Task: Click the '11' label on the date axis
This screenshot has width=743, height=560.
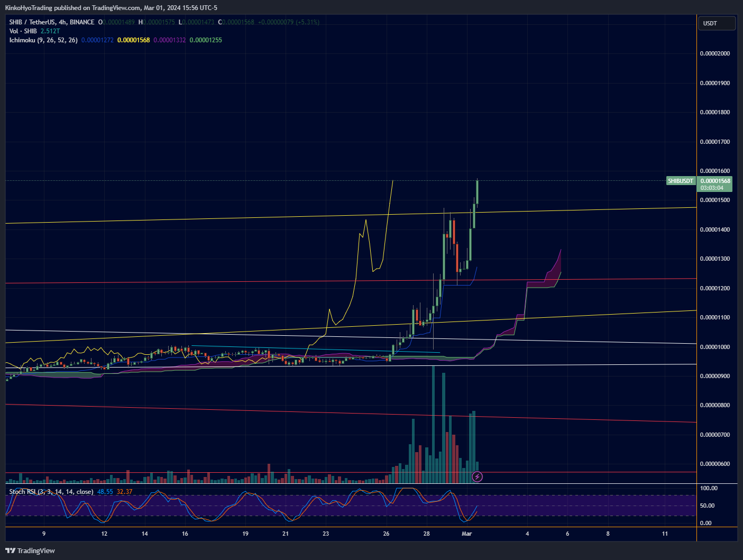Action: 665,534
